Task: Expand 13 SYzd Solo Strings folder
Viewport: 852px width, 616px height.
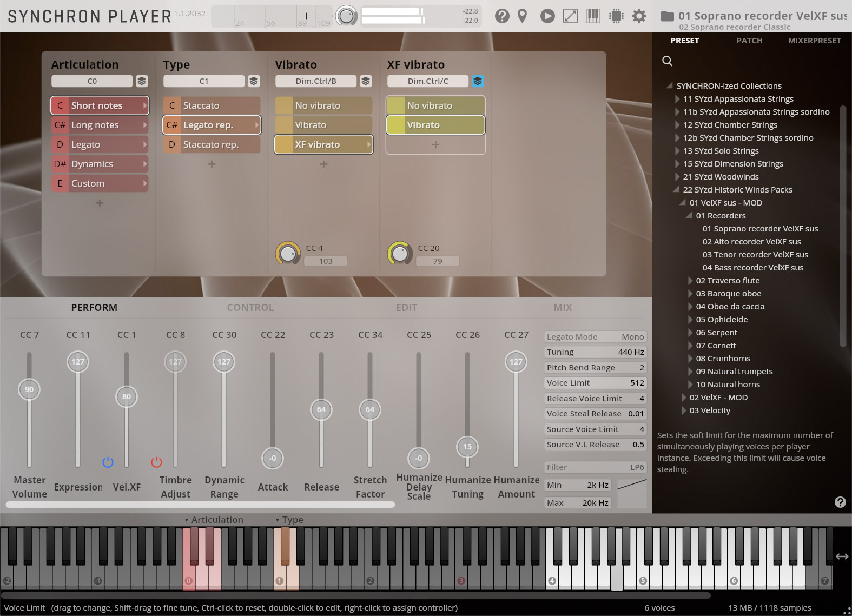Action: pos(677,151)
